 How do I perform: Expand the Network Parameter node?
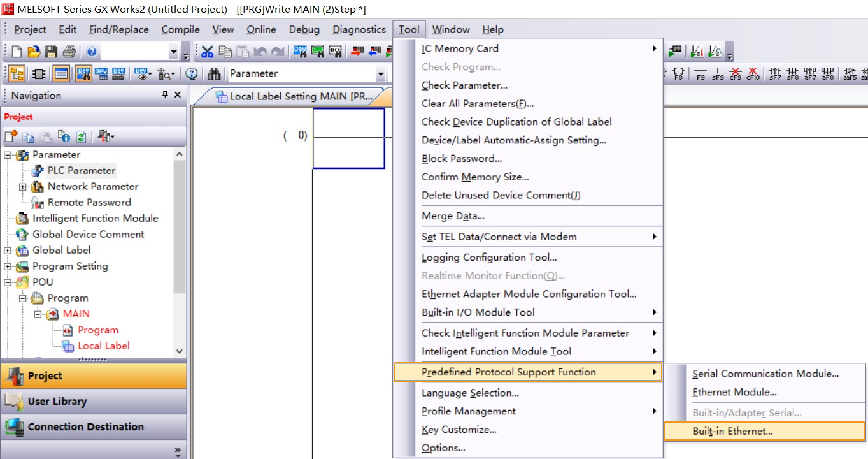22,187
